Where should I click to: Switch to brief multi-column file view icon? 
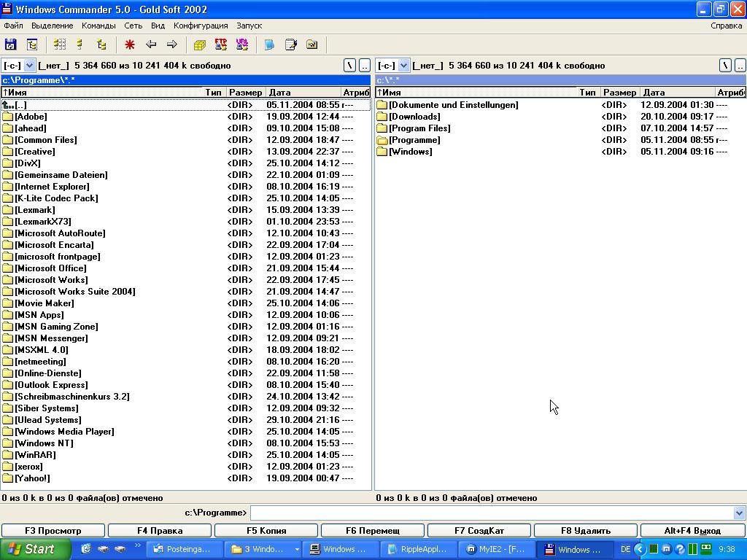point(60,44)
